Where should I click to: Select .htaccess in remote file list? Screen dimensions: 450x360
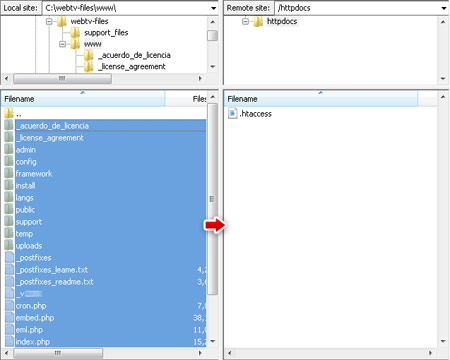(x=255, y=114)
